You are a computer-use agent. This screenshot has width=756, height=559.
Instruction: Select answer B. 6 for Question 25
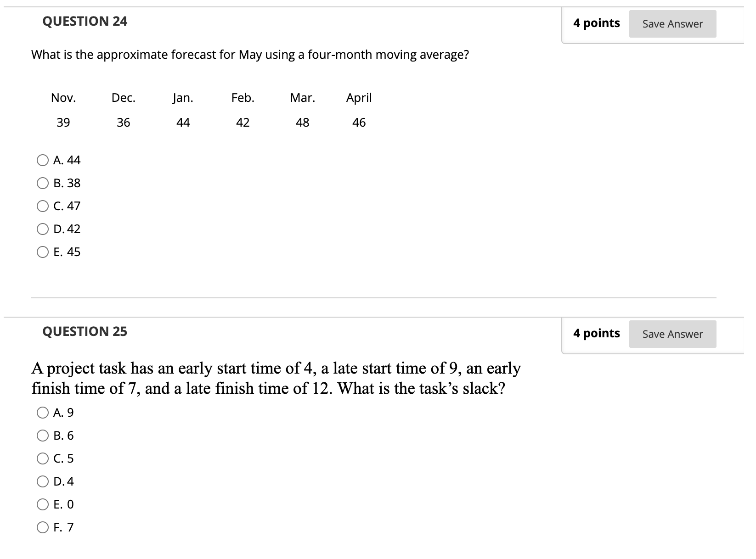coord(42,436)
